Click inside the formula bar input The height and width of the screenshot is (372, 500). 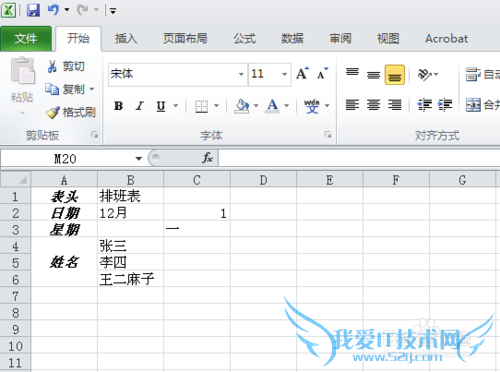pos(359,158)
